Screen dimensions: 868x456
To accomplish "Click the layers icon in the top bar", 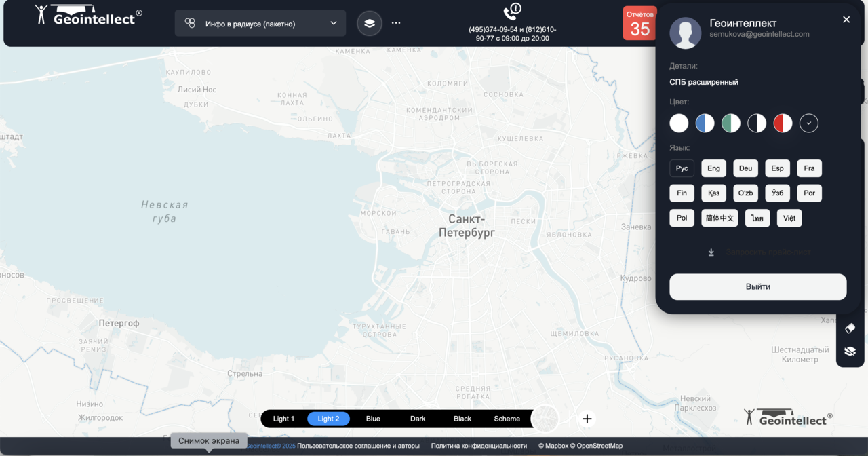I will point(369,23).
